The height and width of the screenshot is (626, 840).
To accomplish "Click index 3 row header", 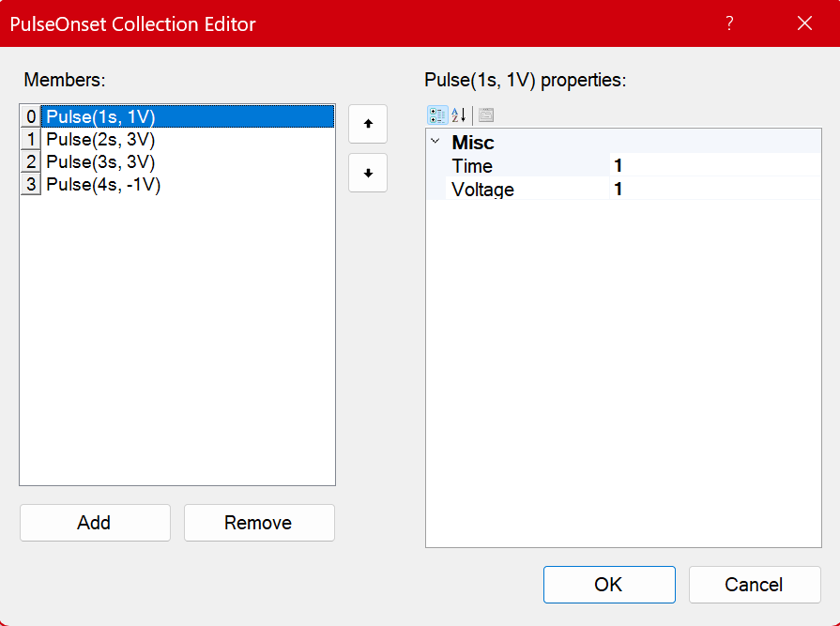I will coord(31,184).
